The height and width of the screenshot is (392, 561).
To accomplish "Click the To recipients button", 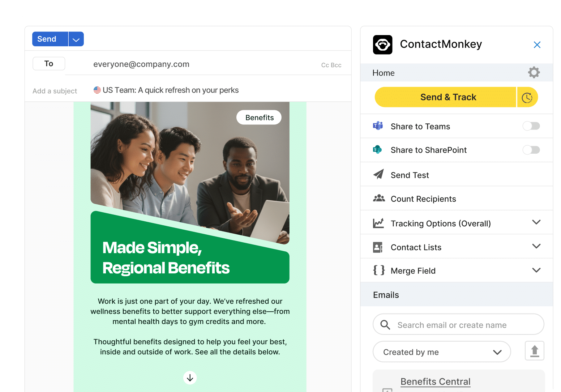I will pos(49,64).
